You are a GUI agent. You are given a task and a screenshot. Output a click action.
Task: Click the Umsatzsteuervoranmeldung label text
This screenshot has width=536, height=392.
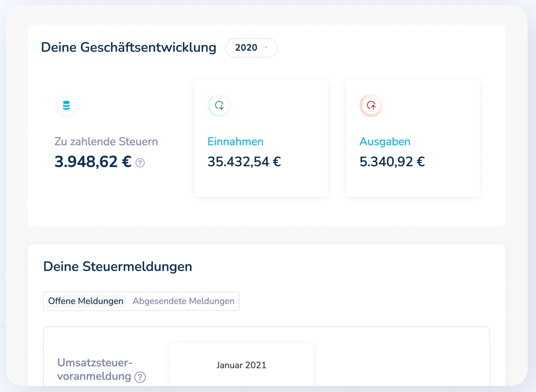click(95, 369)
